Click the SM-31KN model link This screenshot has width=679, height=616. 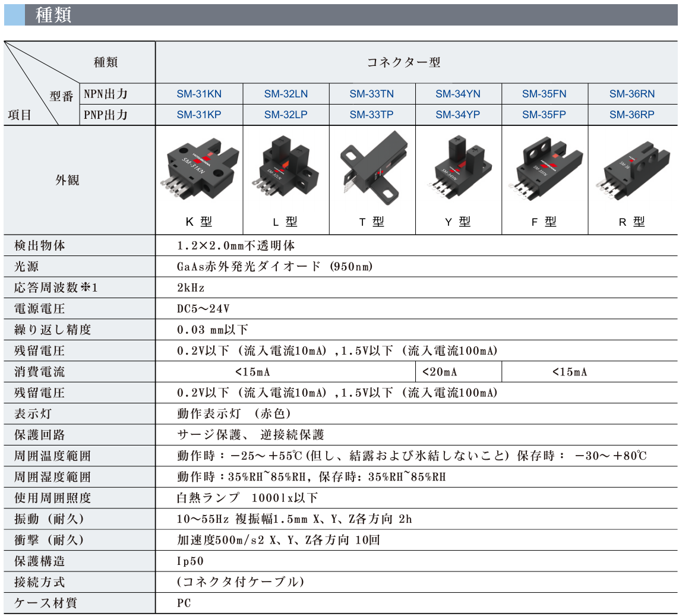coord(199,94)
